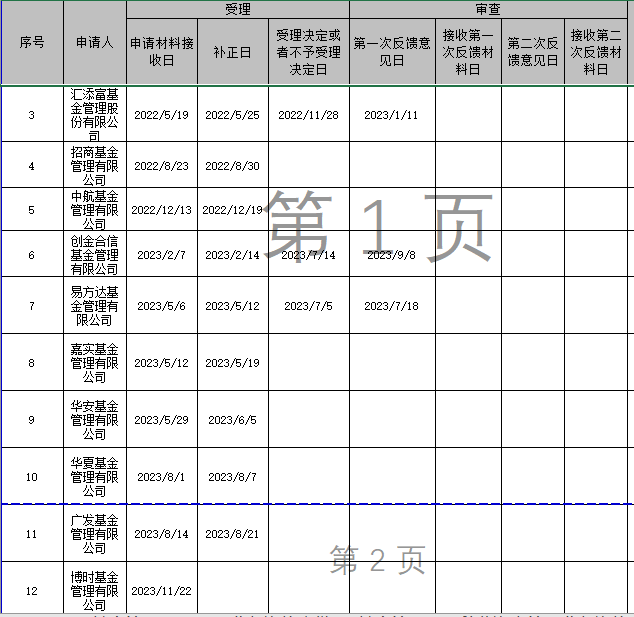Screen dimensions: 634x617
Task: Click sequence number cell 7
Action: click(32, 306)
